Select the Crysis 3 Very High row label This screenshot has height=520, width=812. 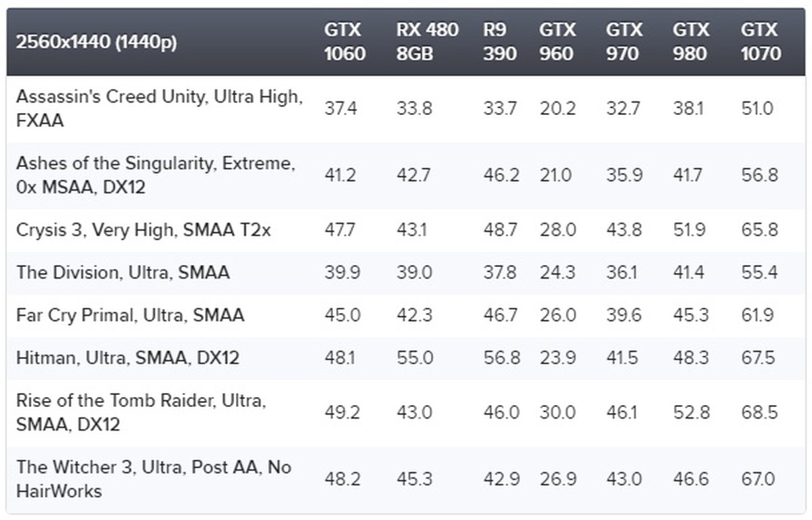143,230
